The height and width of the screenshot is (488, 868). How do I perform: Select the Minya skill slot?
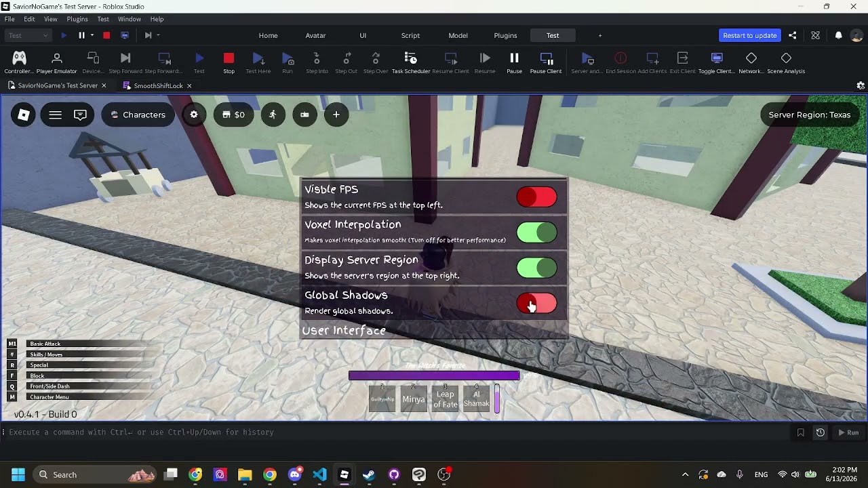[414, 399]
